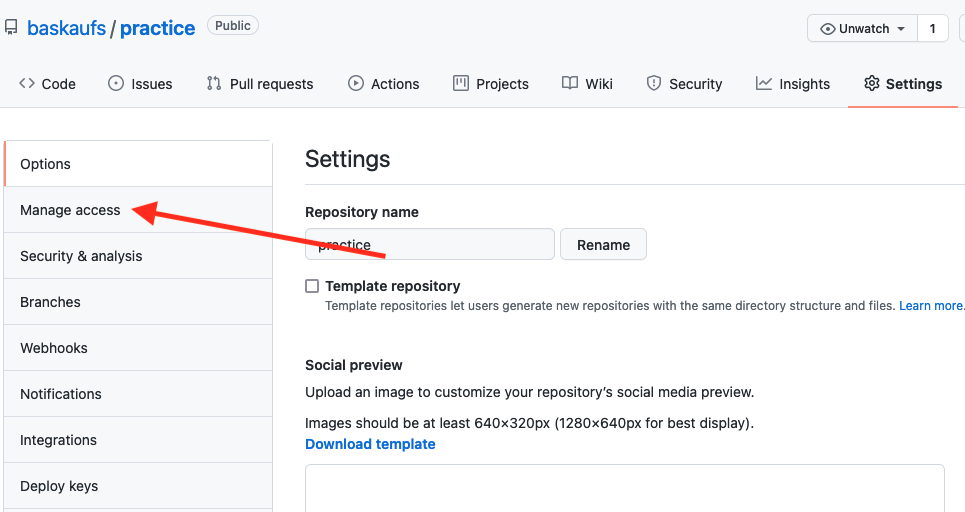This screenshot has width=965, height=512.
Task: Click the eye icon in Unwatch button
Action: tap(828, 29)
